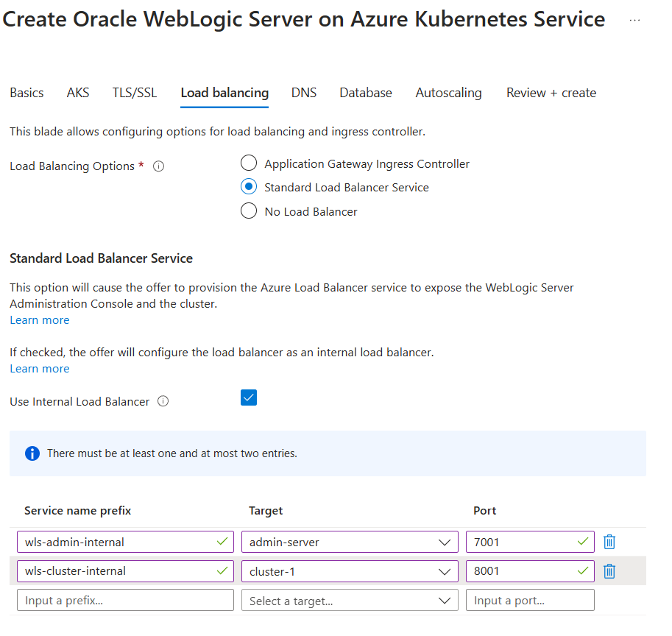Select the No Load Balancer option
Screen dimensions: 672x636
pos(249,211)
